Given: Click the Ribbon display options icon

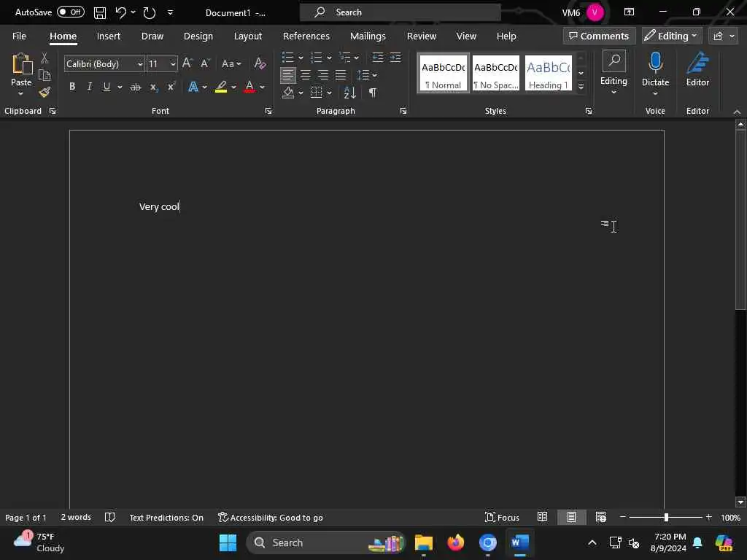Looking at the screenshot, I should click(x=629, y=12).
